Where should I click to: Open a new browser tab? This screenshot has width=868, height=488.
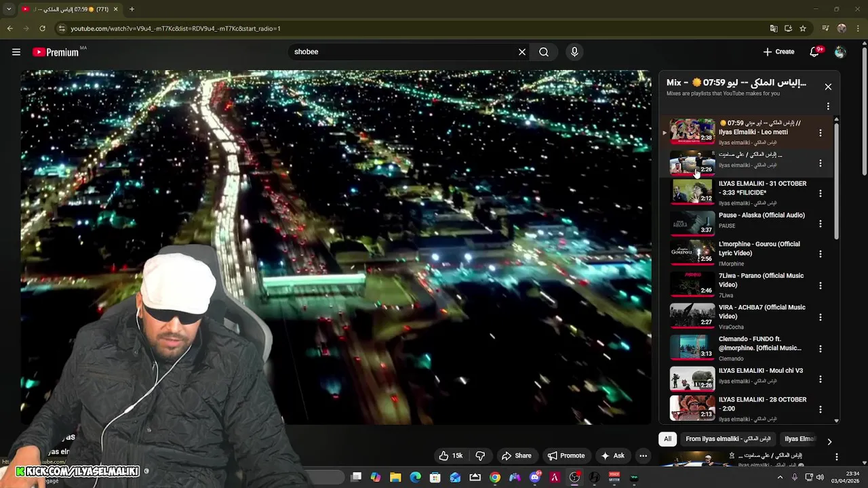pyautogui.click(x=132, y=9)
